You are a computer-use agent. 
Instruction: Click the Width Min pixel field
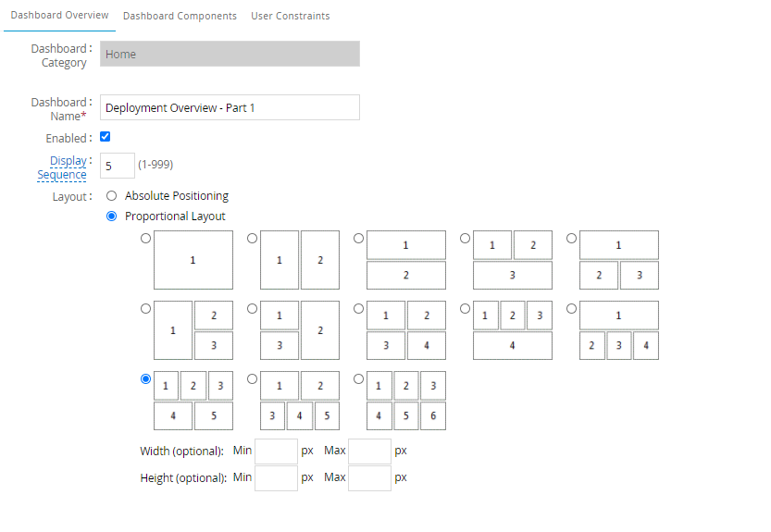[x=276, y=452]
